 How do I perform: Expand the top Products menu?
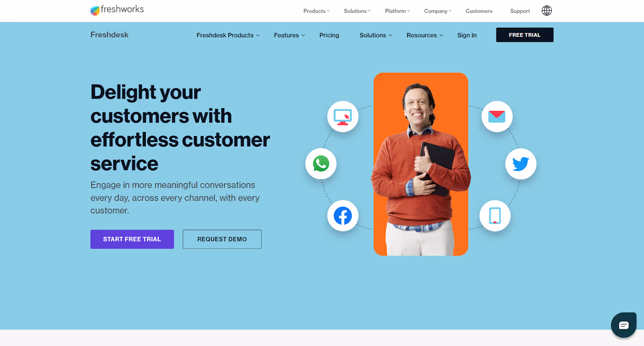coord(316,11)
